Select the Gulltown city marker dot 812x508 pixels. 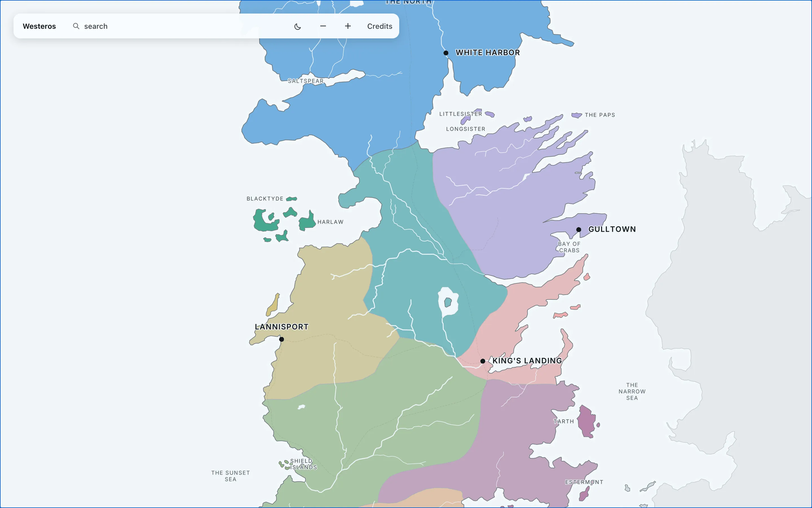click(579, 229)
